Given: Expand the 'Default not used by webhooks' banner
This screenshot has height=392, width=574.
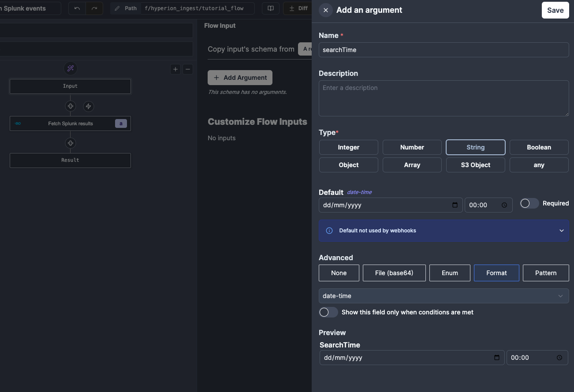Looking at the screenshot, I should click(562, 230).
